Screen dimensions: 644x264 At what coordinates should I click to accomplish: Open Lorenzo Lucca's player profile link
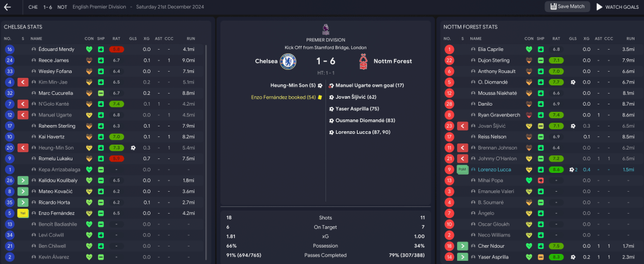pyautogui.click(x=495, y=170)
